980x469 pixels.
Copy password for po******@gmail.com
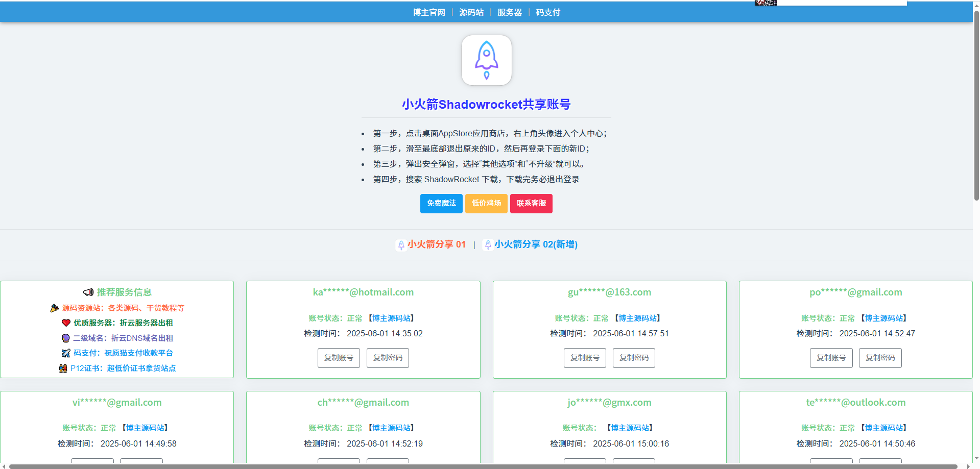880,358
